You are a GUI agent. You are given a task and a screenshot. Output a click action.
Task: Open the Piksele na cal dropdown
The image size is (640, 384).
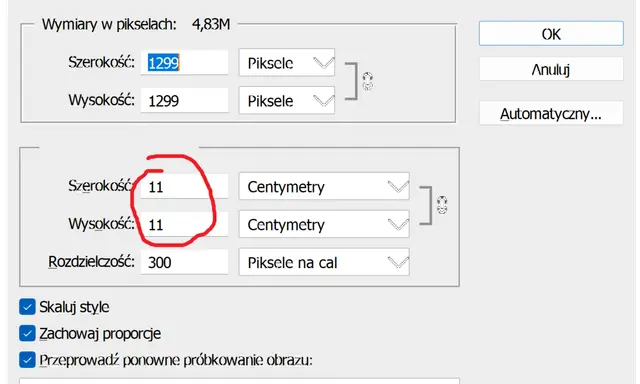click(324, 262)
